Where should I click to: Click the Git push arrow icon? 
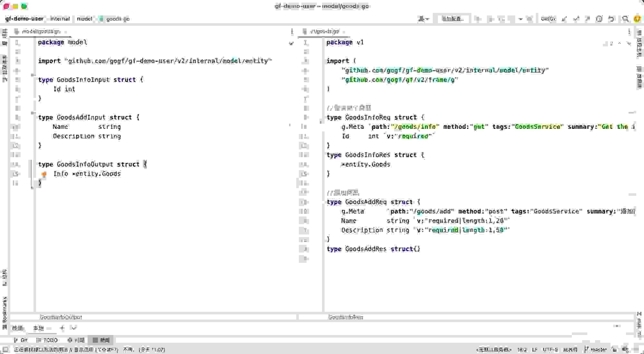coord(587,19)
